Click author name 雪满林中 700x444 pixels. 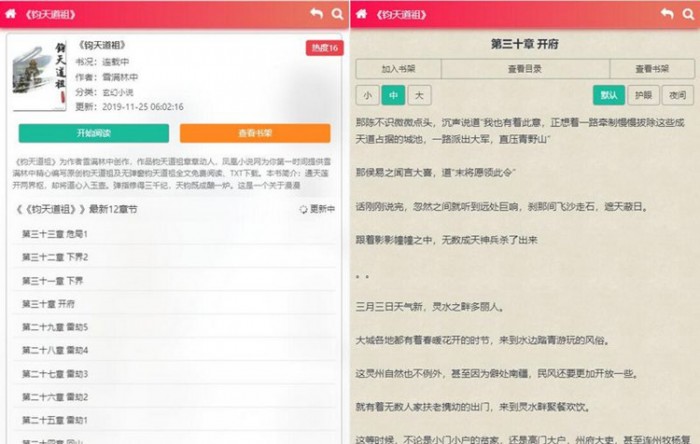point(120,77)
